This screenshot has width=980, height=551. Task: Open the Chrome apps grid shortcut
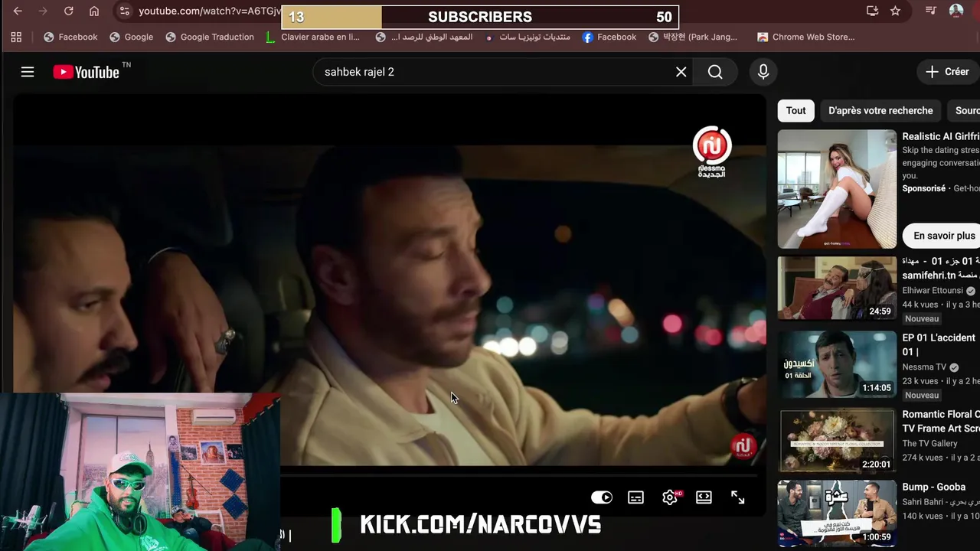click(x=16, y=37)
